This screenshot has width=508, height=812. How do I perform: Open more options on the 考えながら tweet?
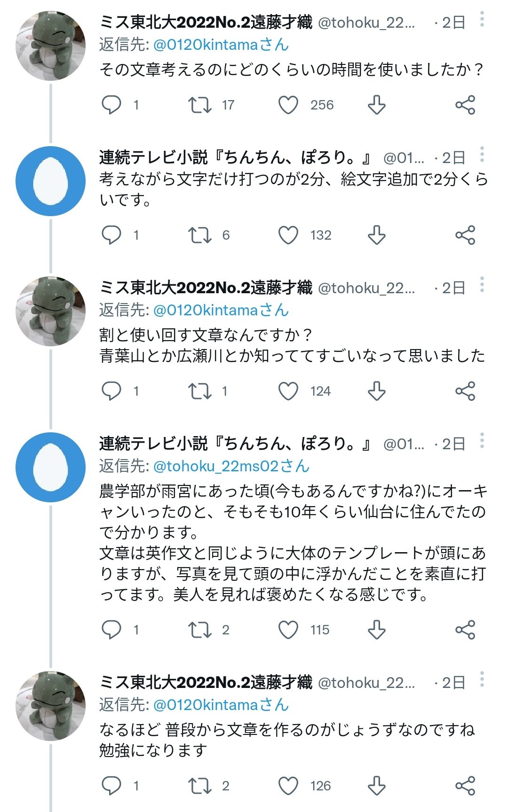click(482, 154)
